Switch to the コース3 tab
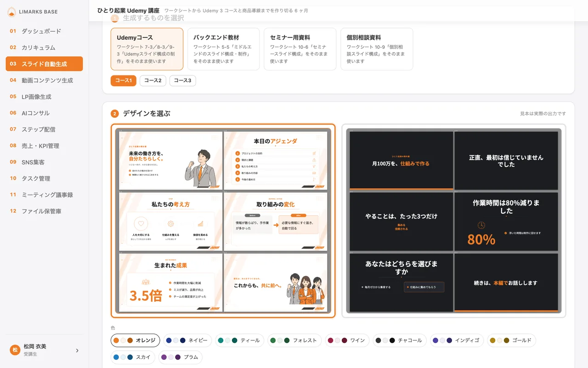Viewport: 588px width, 368px height. (183, 80)
